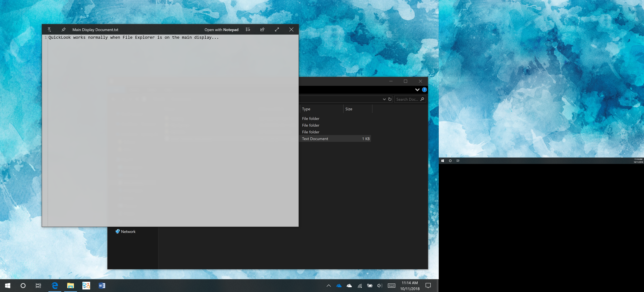Viewport: 644px width, 292px height.
Task: Click the clock on second display taskbar
Action: [x=638, y=161]
